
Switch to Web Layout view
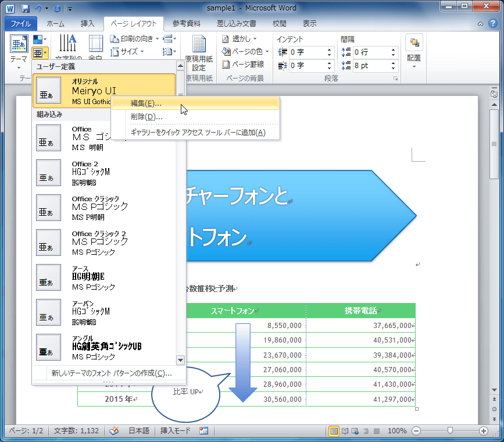(355, 431)
